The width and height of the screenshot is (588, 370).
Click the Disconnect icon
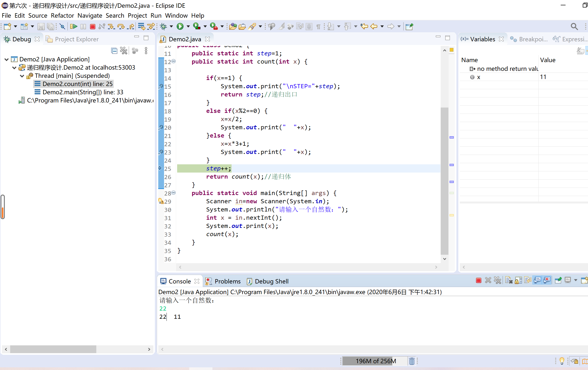pyautogui.click(x=102, y=26)
